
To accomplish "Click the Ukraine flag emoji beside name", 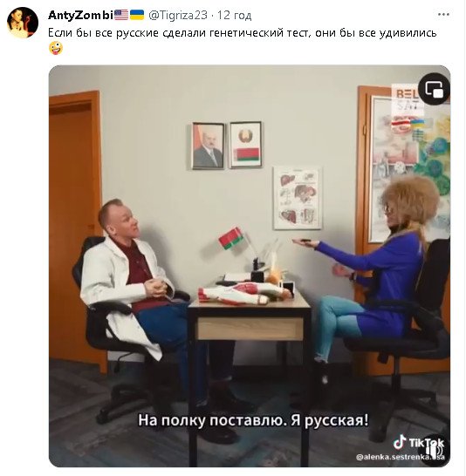I will (137, 15).
